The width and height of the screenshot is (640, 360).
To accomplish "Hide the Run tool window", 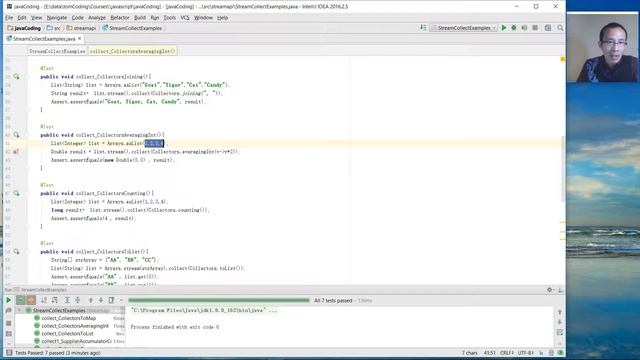I will click(560, 290).
